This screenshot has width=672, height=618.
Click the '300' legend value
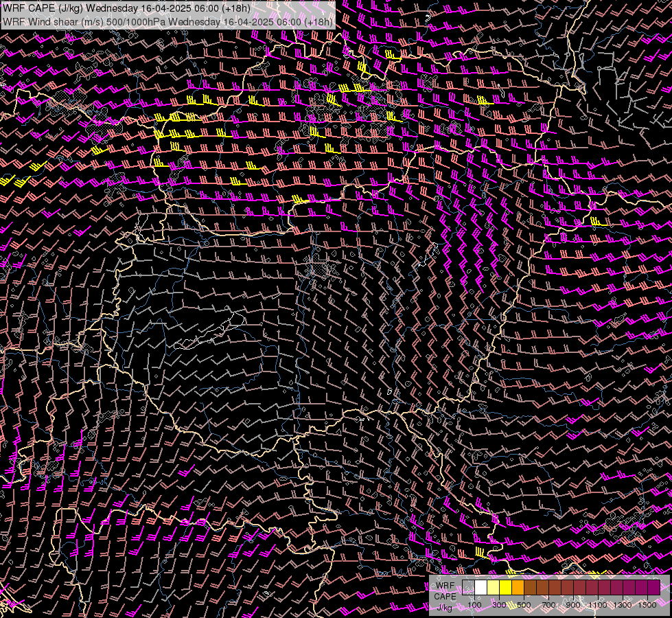pos(499,605)
